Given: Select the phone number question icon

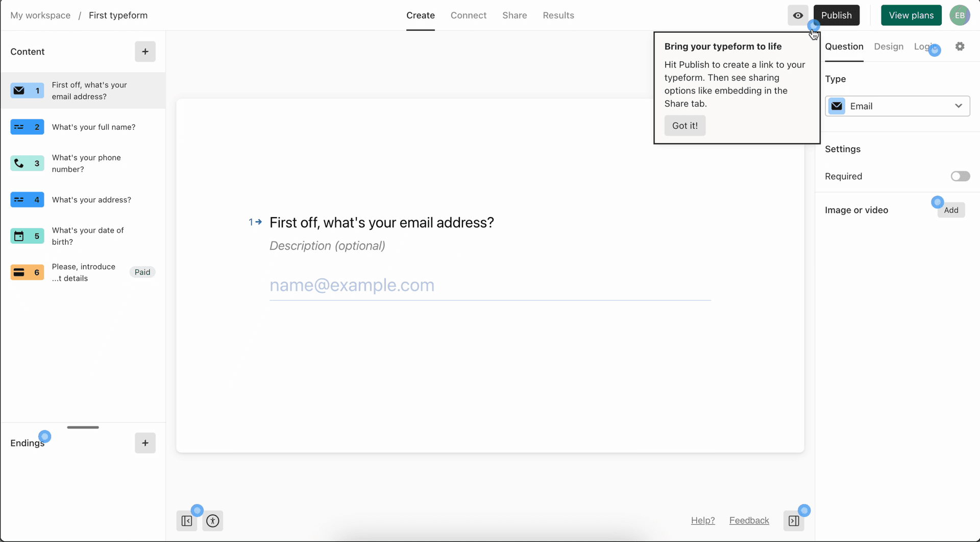Looking at the screenshot, I should pos(27,163).
